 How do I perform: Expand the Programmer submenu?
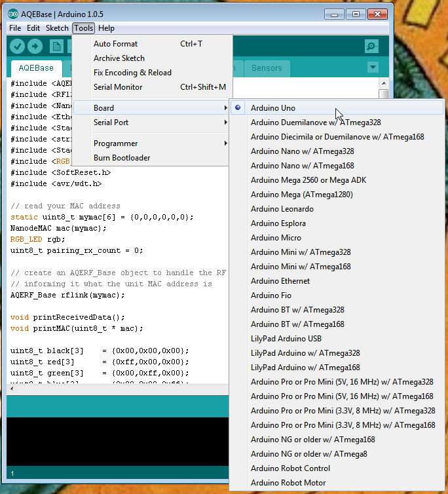point(151,143)
